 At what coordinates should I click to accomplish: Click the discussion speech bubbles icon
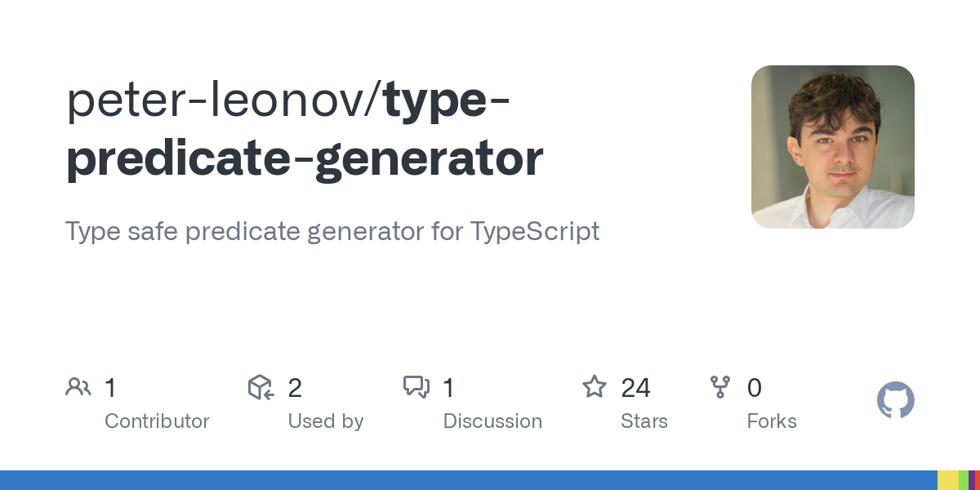[x=416, y=387]
